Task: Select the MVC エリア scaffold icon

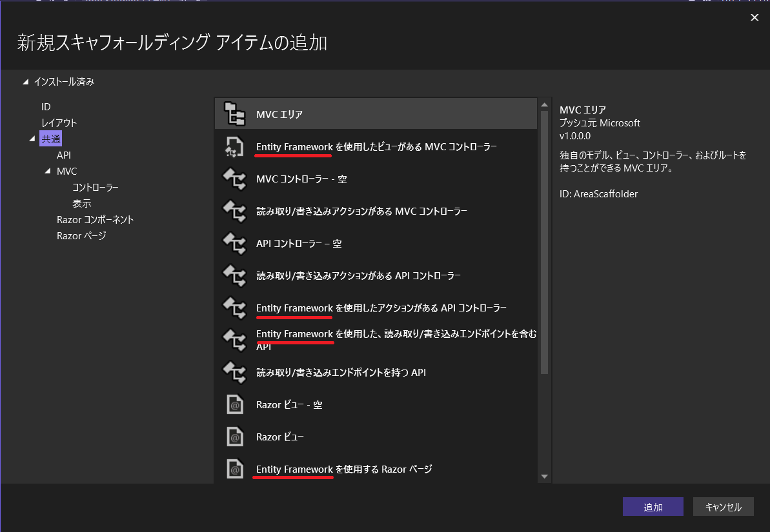Action: point(235,113)
